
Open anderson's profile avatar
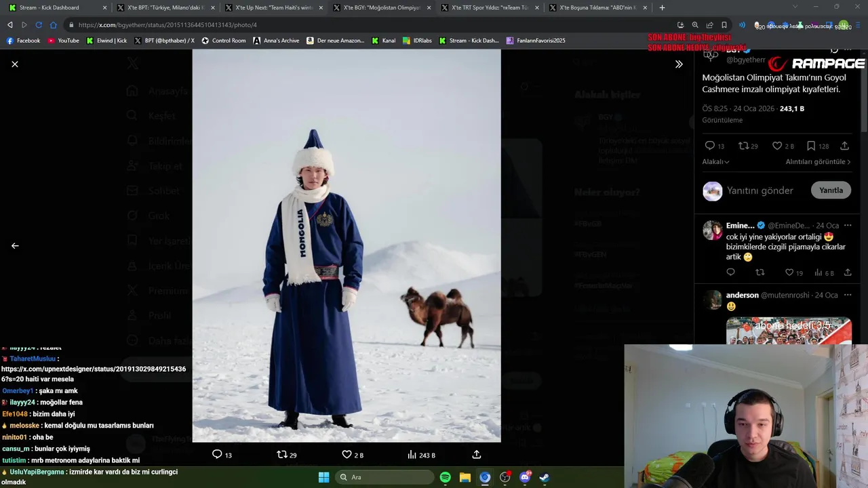(x=712, y=300)
